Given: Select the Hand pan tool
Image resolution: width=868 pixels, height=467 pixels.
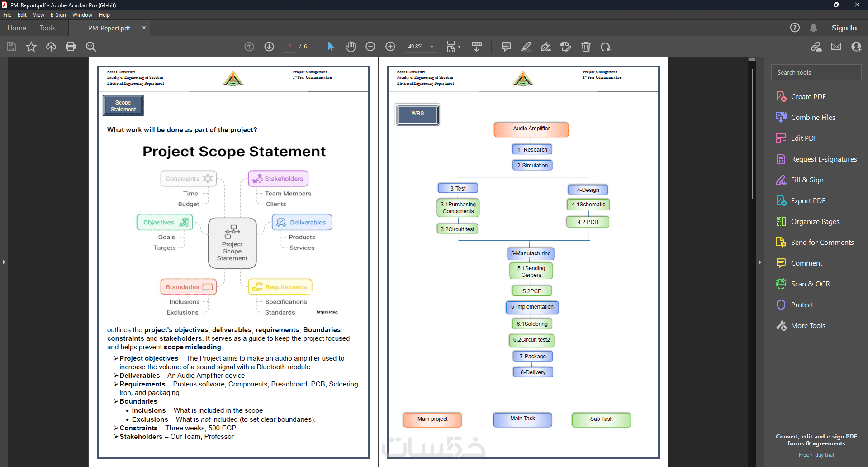Looking at the screenshot, I should point(351,47).
